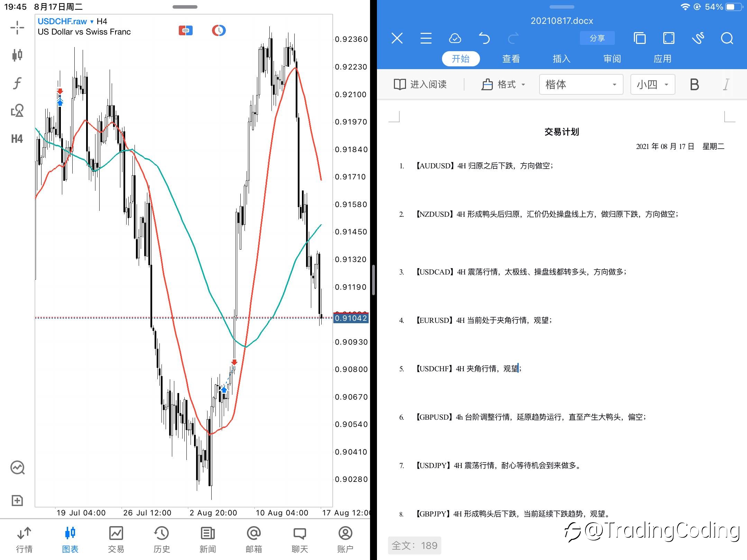Tap the 19:45 clock in status bar

[15, 7]
